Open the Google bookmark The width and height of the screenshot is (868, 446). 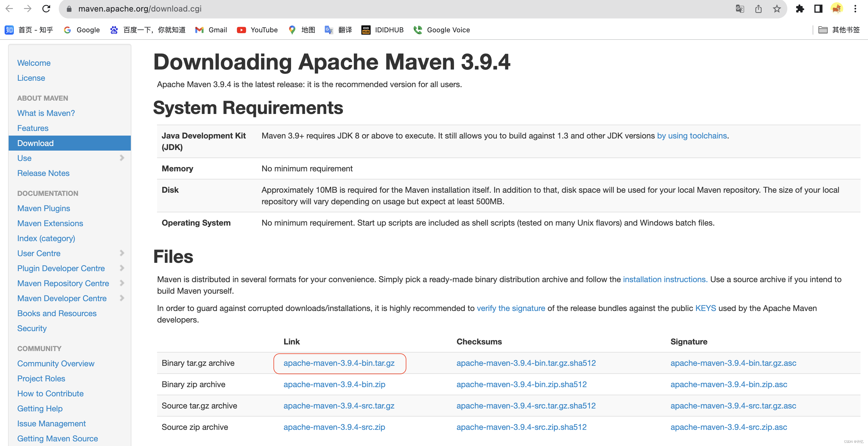click(x=82, y=30)
